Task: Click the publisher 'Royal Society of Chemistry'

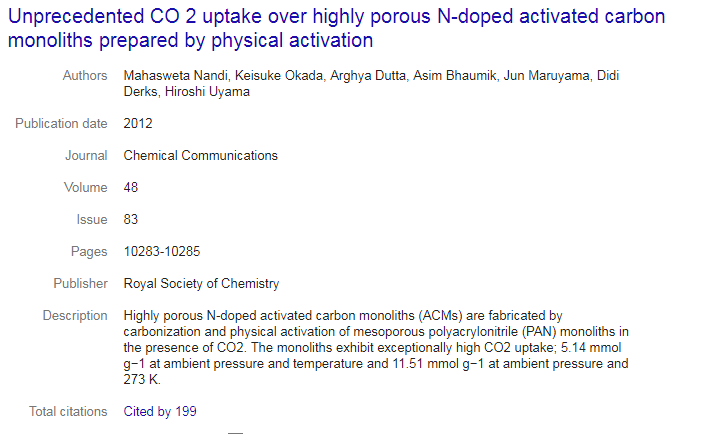Action: (201, 283)
